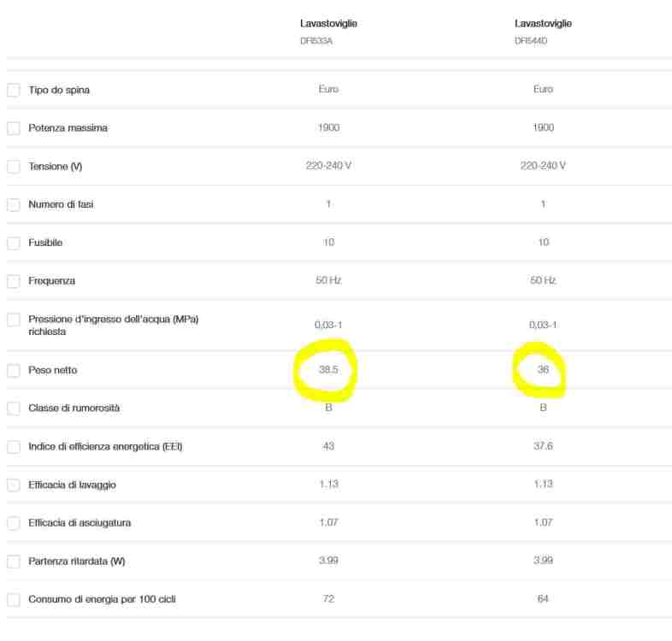
Task: Click the circled 36 Peso netto value
Action: click(x=543, y=370)
